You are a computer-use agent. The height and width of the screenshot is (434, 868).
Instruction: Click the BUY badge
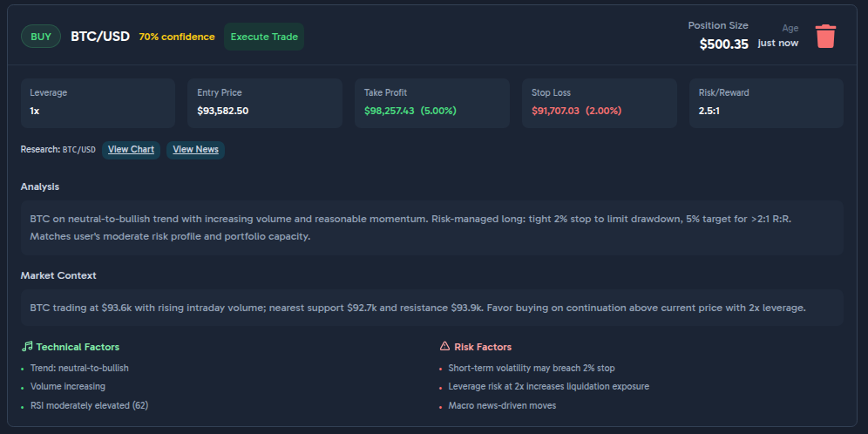(41, 37)
